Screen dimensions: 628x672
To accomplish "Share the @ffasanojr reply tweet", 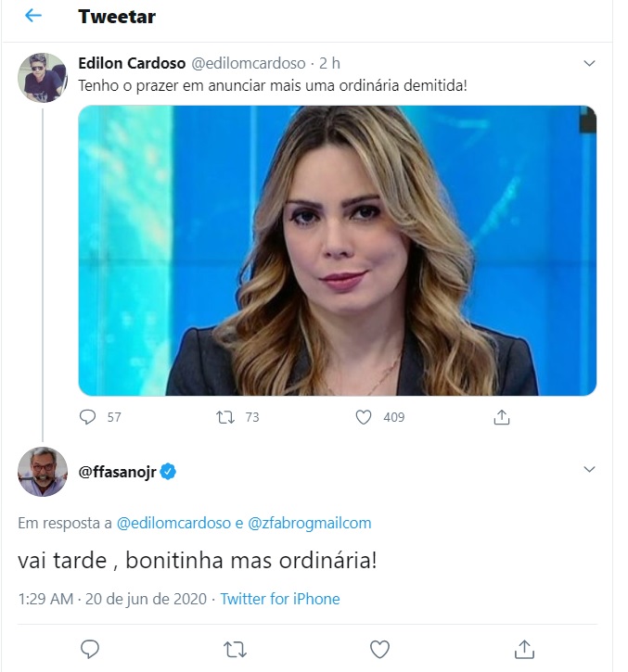I will [524, 648].
